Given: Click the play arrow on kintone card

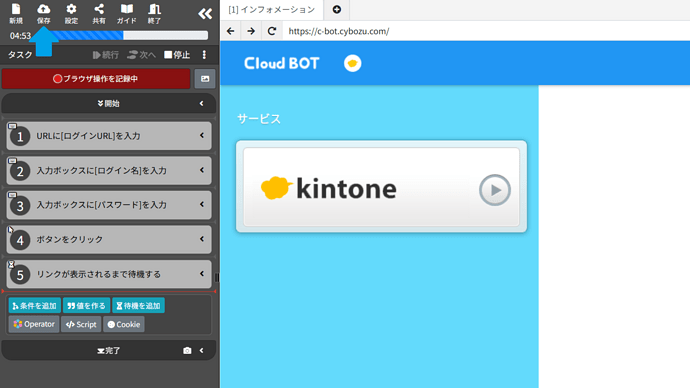Looking at the screenshot, I should coord(495,190).
